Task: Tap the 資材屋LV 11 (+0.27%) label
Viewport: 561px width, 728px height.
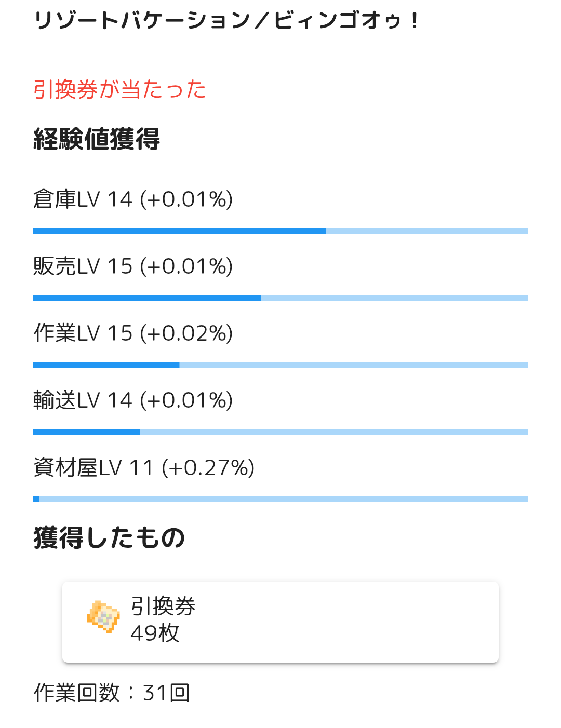Action: click(144, 467)
